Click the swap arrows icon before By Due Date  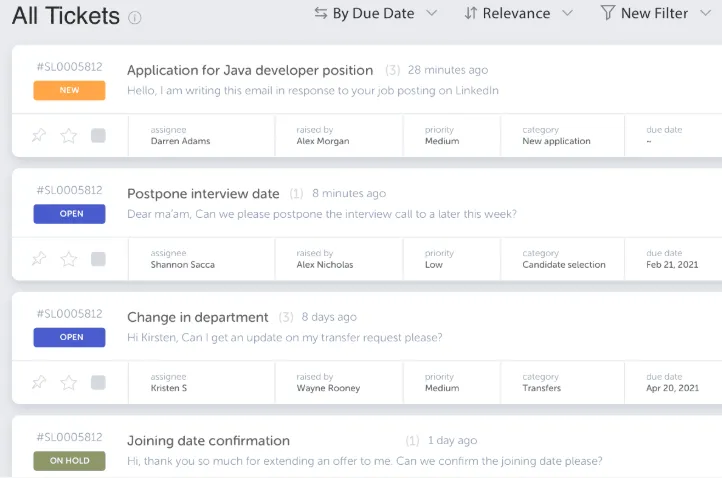pos(321,13)
